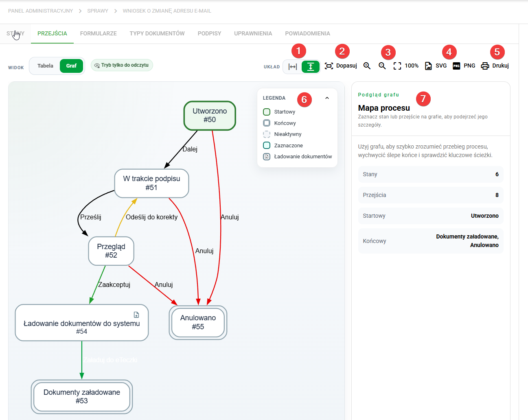528x420 pixels.
Task: Open Panel Administracyjny breadcrumb
Action: point(40,11)
